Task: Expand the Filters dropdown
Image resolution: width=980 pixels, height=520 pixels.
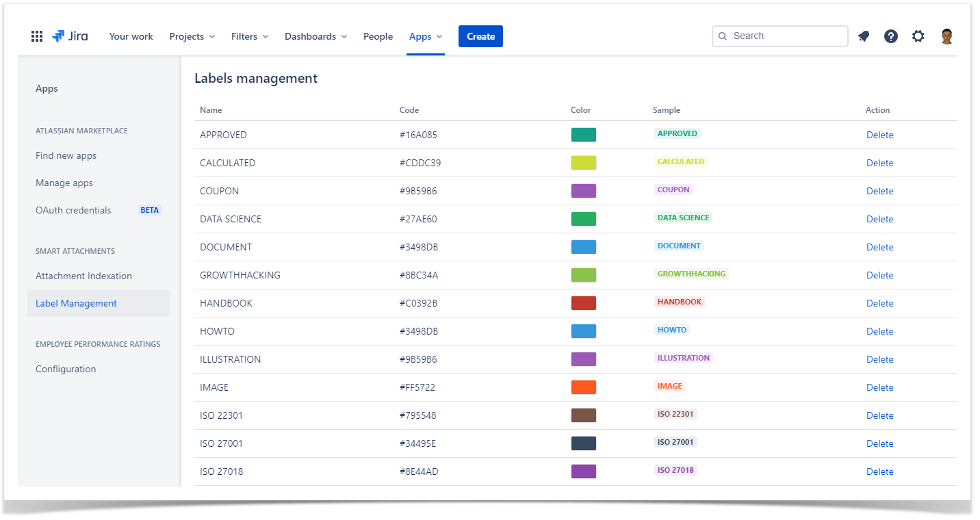Action: [x=250, y=36]
